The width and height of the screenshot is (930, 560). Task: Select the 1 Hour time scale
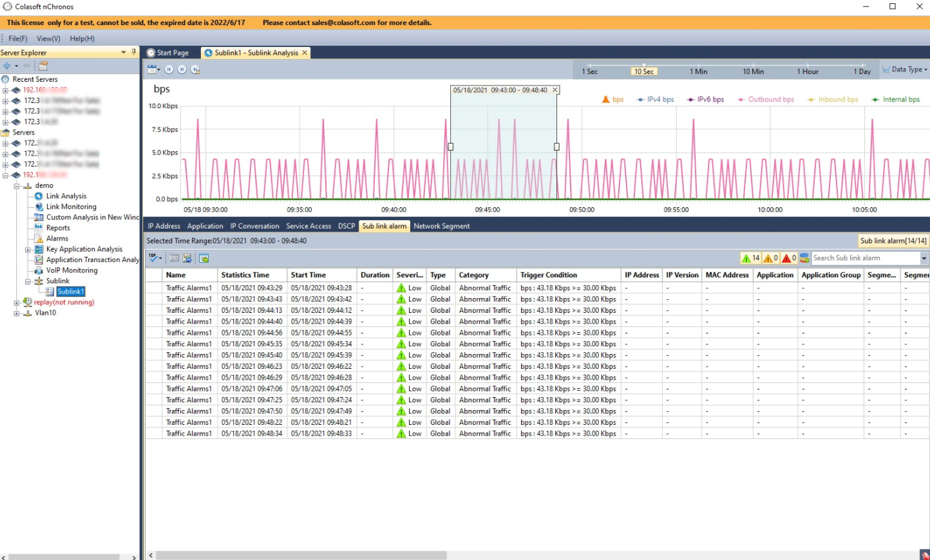coord(808,71)
